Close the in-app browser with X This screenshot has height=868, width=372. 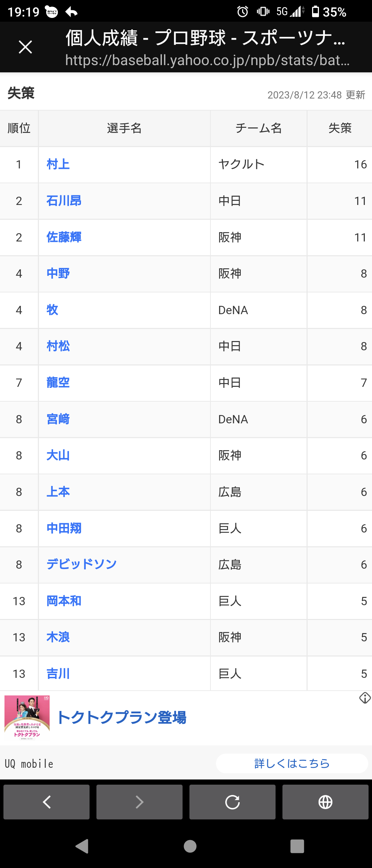(x=25, y=47)
